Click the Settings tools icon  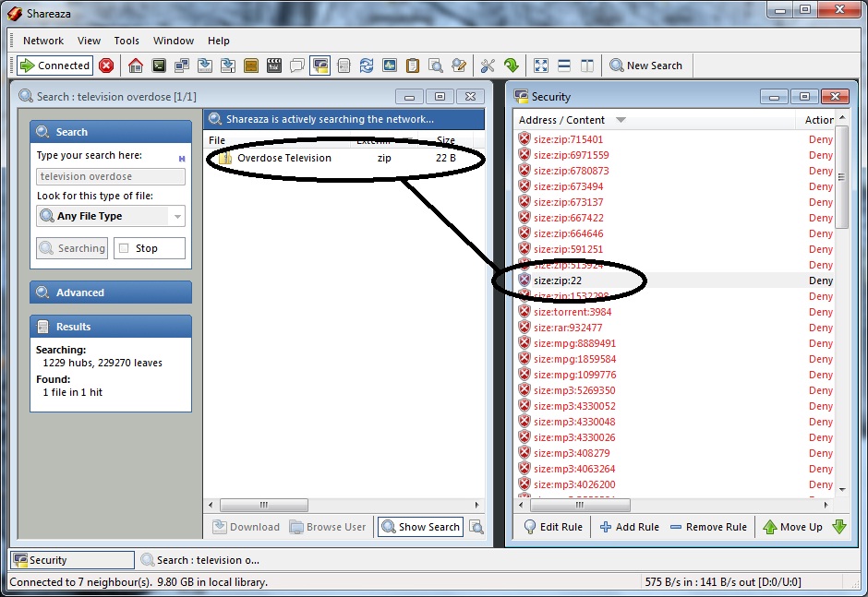(488, 66)
